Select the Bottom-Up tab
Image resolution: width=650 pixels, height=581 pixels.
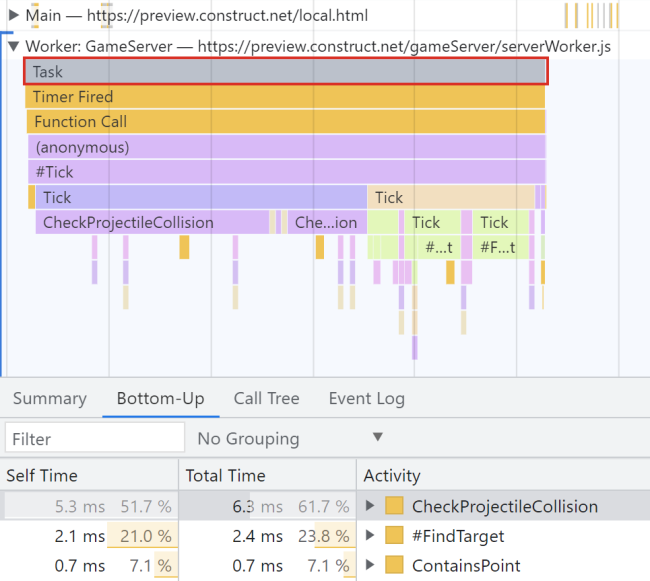click(x=160, y=398)
